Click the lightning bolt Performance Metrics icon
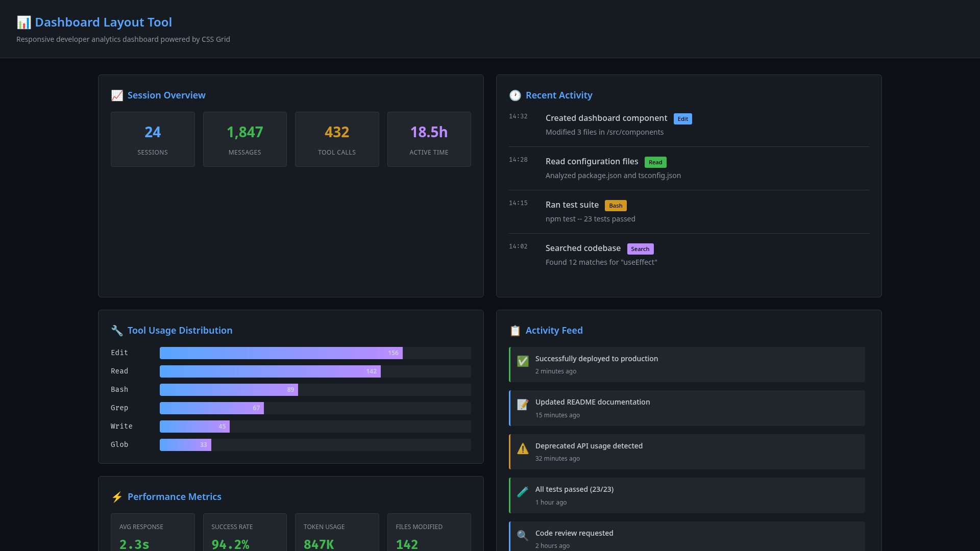980x551 pixels. (117, 497)
